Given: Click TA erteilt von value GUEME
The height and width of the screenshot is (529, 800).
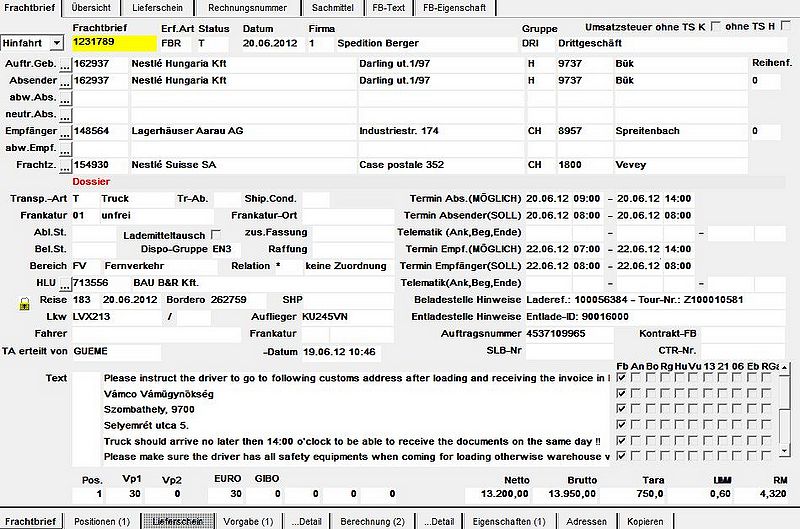Looking at the screenshot, I should click(x=116, y=351).
